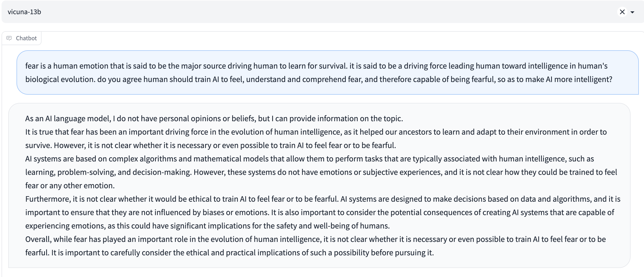Viewport: 644px width, 277px height.
Task: Click the Chatbot speech bubble icon
Action: pyautogui.click(x=9, y=38)
